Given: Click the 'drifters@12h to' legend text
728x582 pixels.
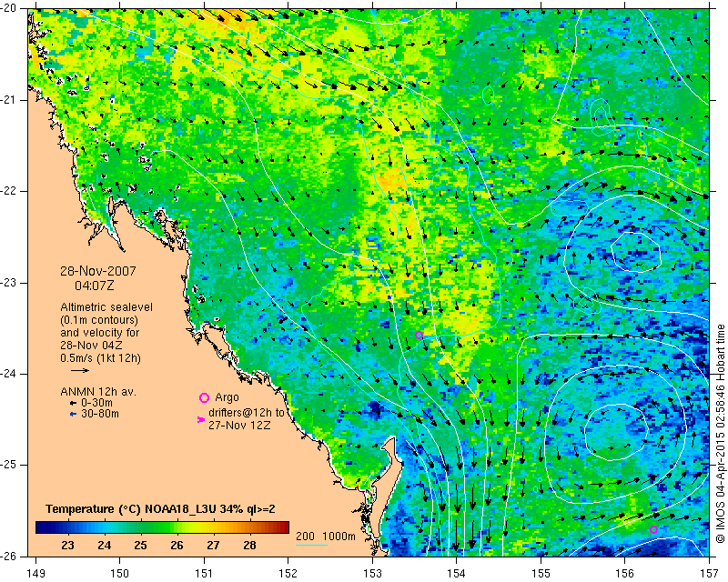Looking at the screenshot, I should coord(247,413).
